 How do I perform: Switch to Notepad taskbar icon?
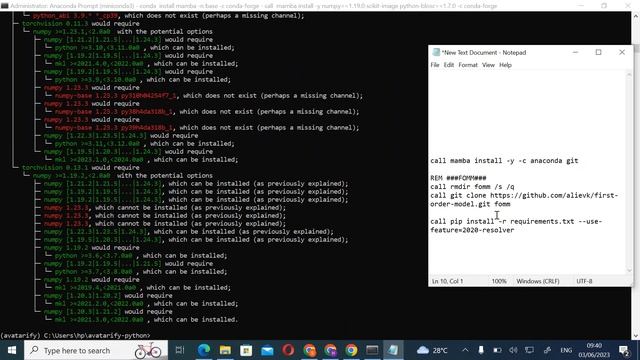393,350
